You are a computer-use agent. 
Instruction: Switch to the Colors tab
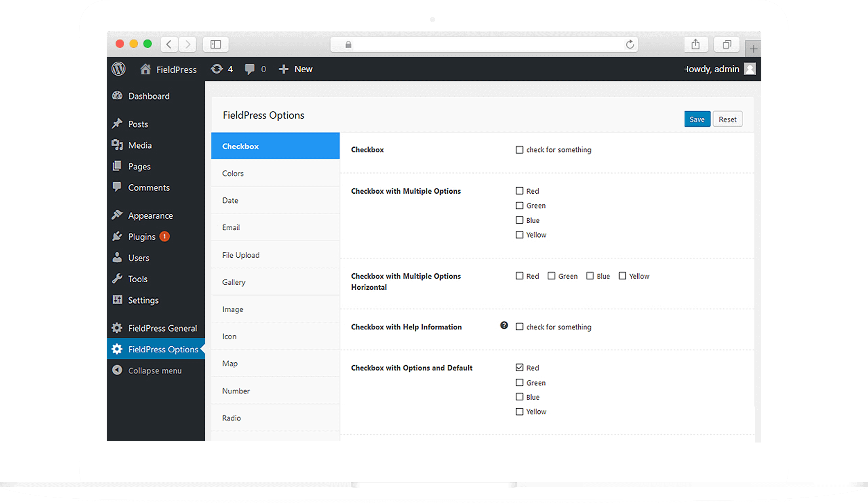pyautogui.click(x=275, y=173)
